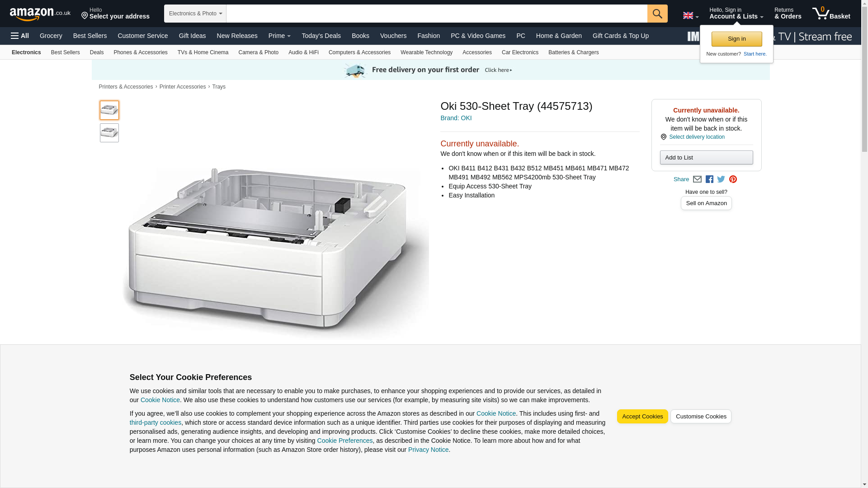Open the Amazon.co.uk home logo

[x=40, y=14]
